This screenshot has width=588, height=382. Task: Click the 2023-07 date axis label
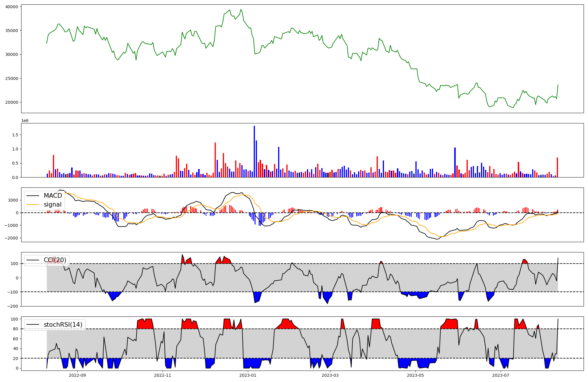pos(501,375)
